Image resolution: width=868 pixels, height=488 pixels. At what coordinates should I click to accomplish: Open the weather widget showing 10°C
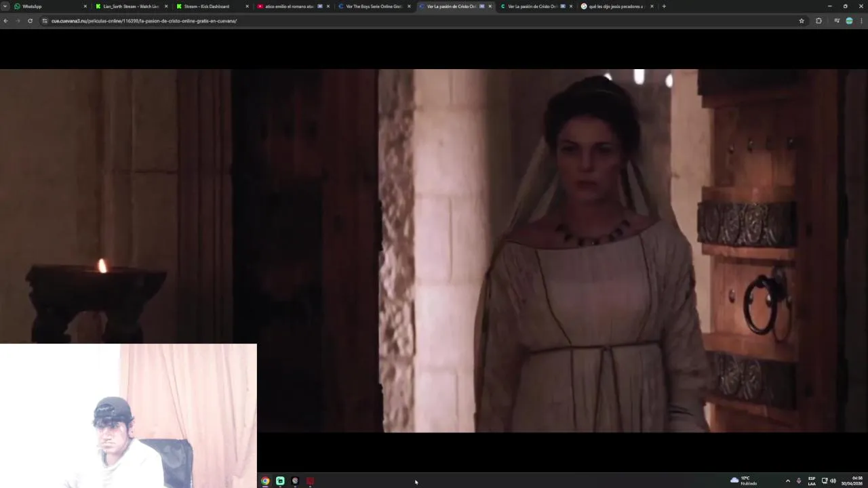coord(744,481)
